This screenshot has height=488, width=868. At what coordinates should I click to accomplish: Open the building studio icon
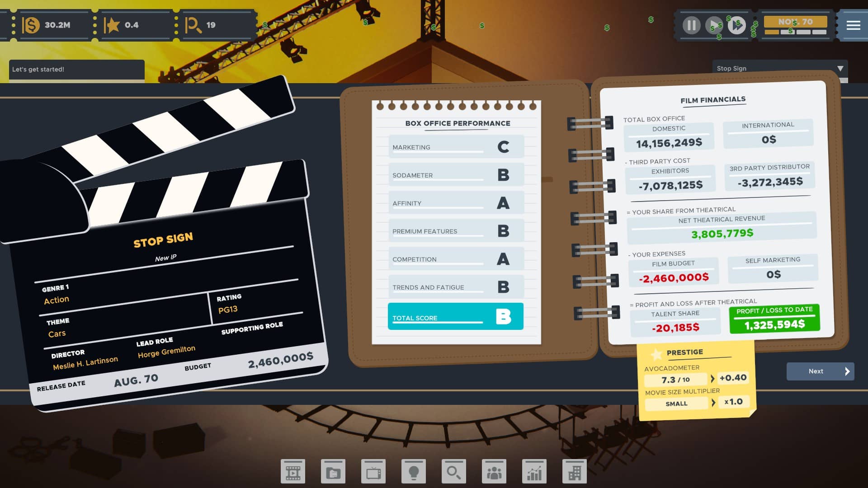[x=575, y=472]
